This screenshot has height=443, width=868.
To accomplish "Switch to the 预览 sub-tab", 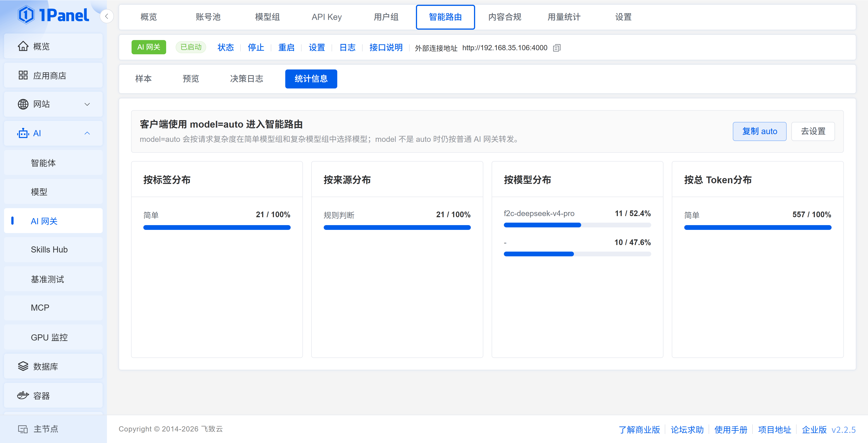I will point(191,79).
